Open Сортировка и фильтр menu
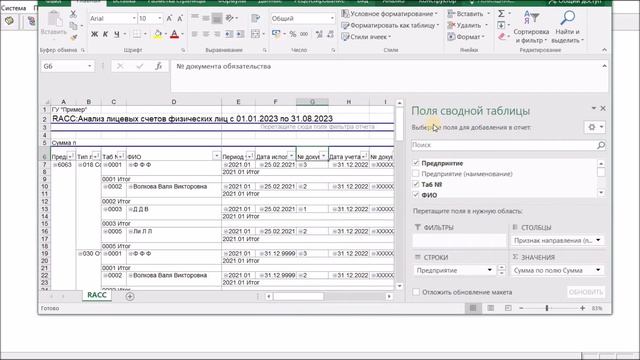 tap(531, 28)
